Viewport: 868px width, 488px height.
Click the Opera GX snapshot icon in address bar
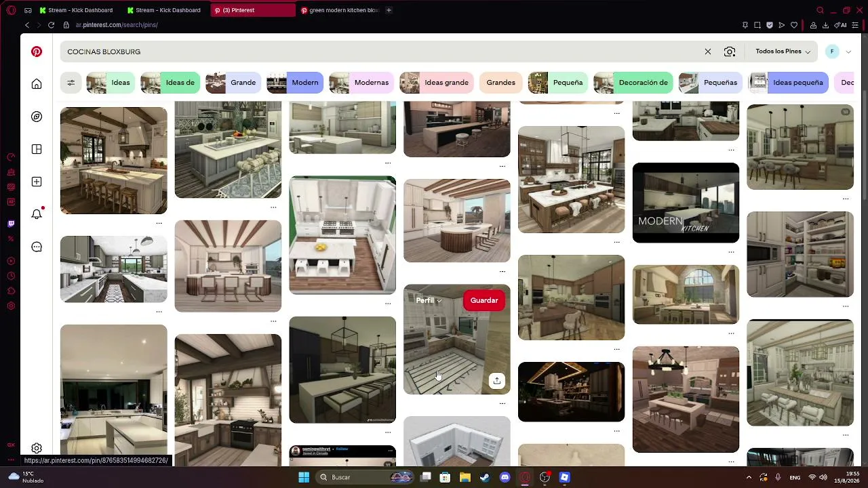click(x=757, y=25)
